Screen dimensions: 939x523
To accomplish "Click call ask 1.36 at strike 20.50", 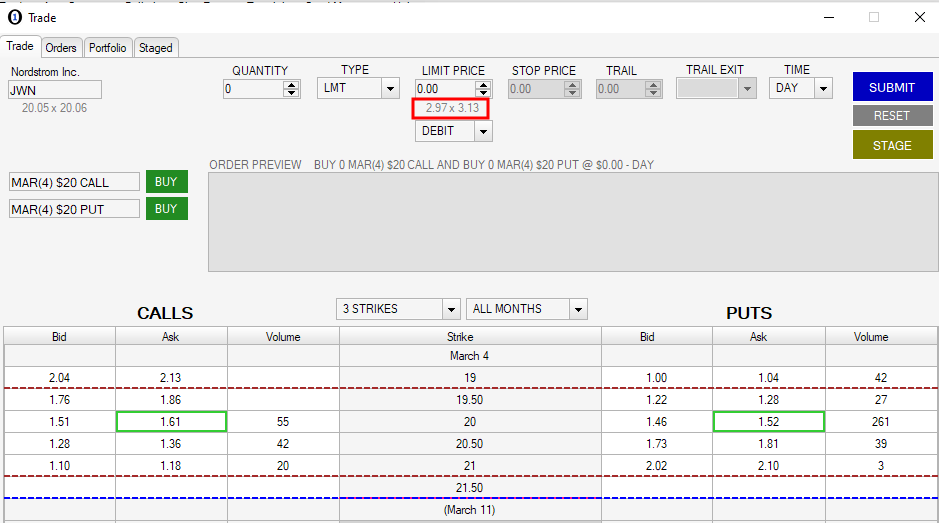I will pyautogui.click(x=171, y=444).
